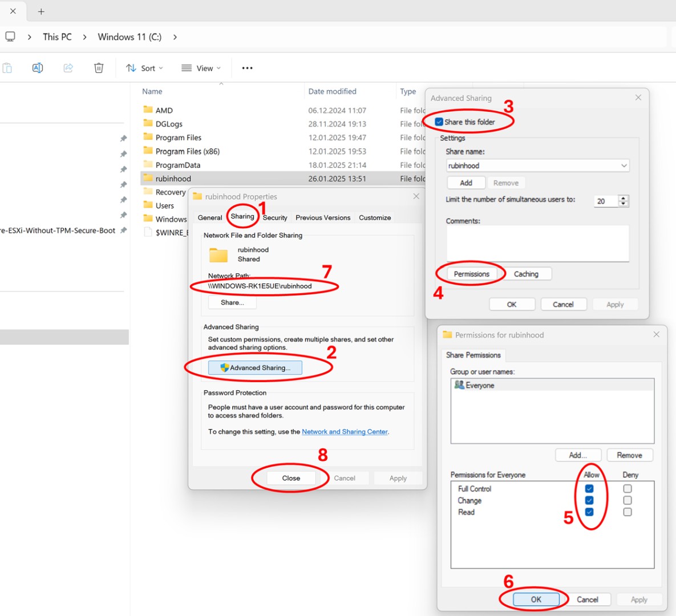Click the Share icon in the Explorer toolbar

68,68
